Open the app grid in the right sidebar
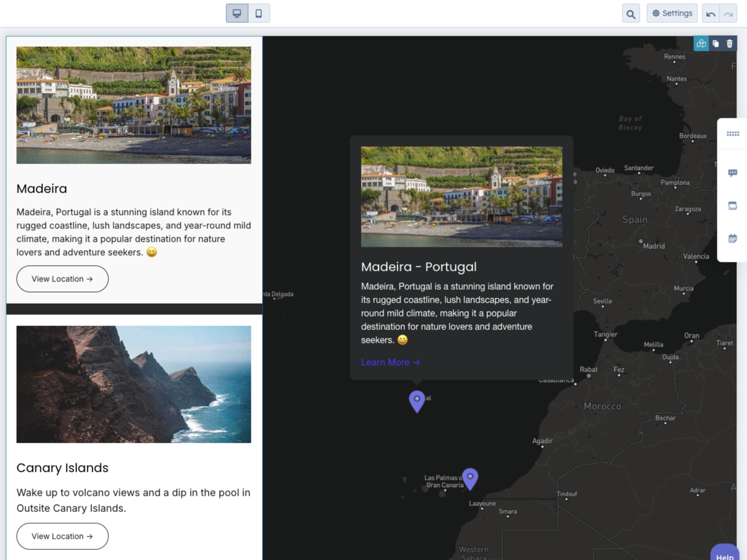 point(732,133)
